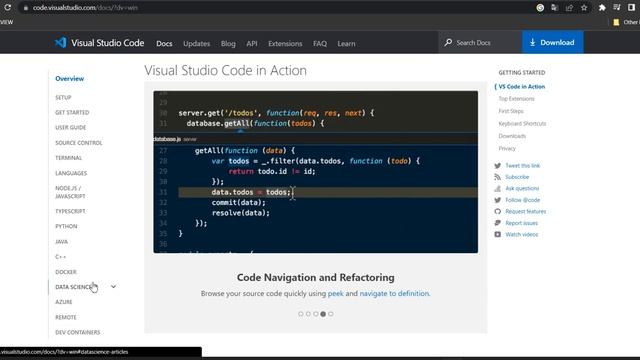Expand the Setup docs section

63,98
